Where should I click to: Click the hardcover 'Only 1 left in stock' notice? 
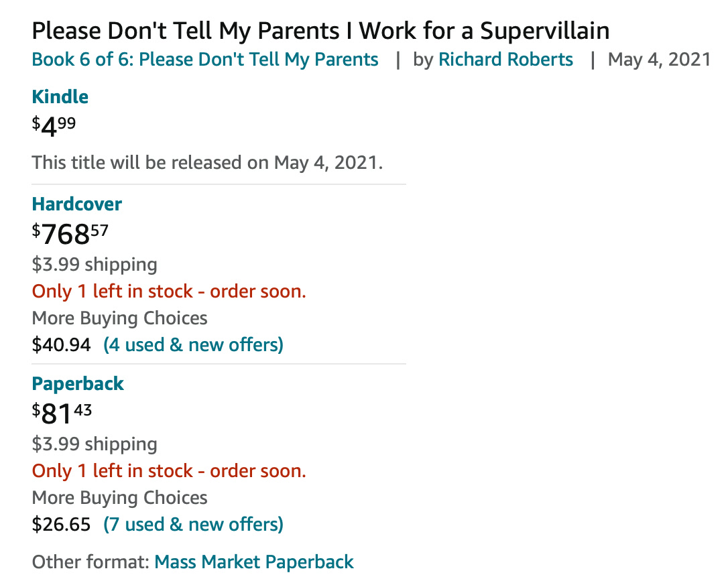point(169,291)
